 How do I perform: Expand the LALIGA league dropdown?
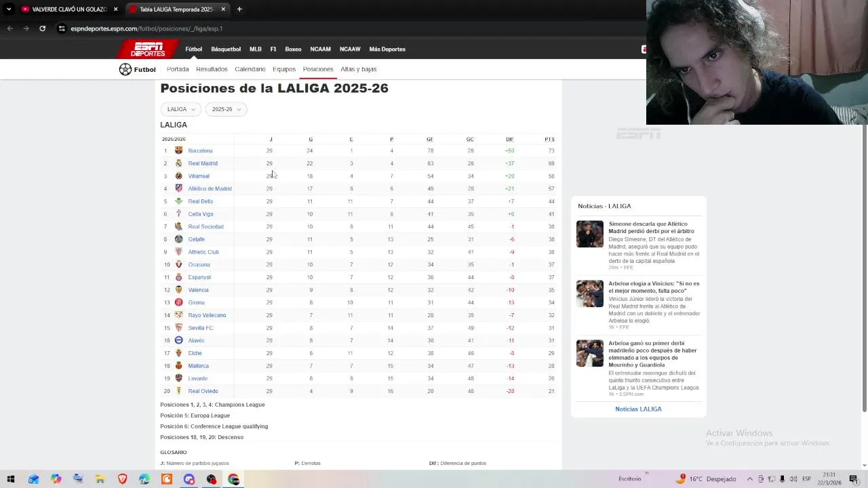[180, 109]
